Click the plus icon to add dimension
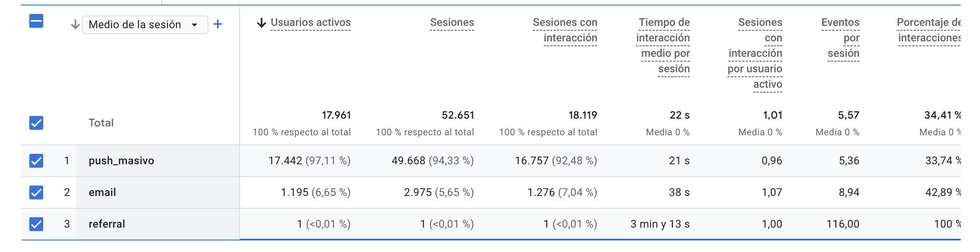 218,24
